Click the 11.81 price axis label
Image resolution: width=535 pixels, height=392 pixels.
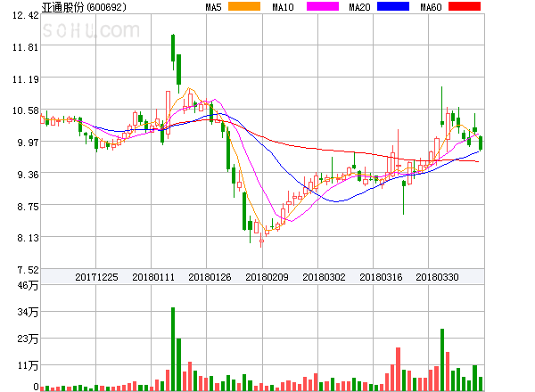pyautogui.click(x=26, y=47)
